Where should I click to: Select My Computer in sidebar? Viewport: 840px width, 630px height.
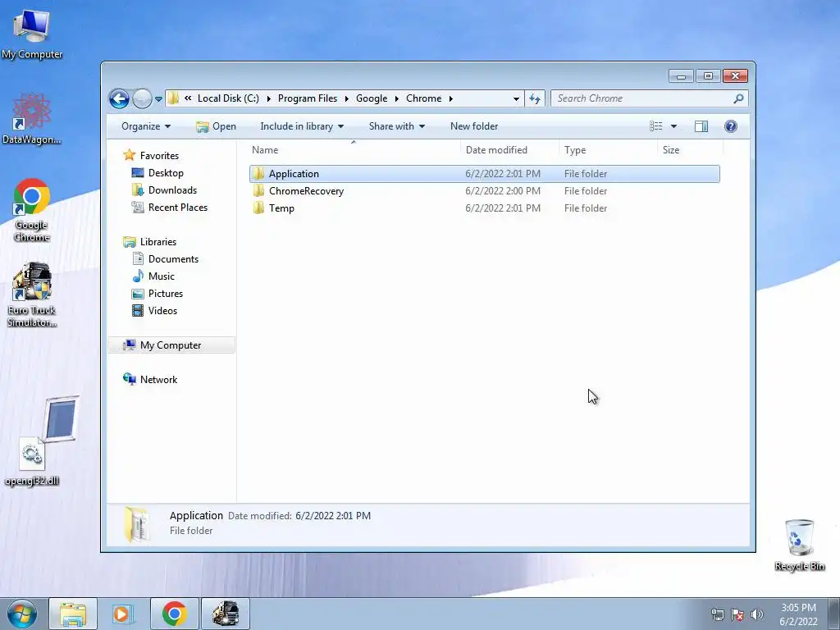(171, 345)
